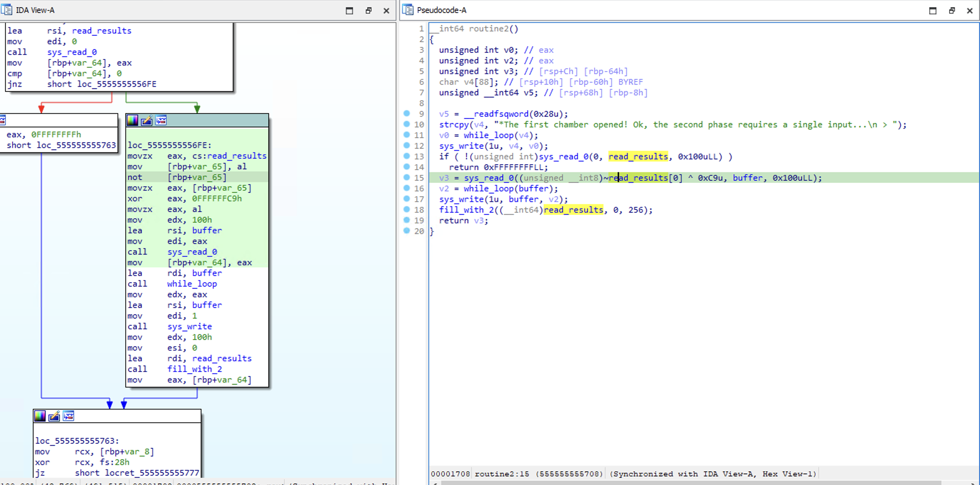
Task: Toggle breakpoint dot on pseudocode line 20
Action: pos(406,230)
